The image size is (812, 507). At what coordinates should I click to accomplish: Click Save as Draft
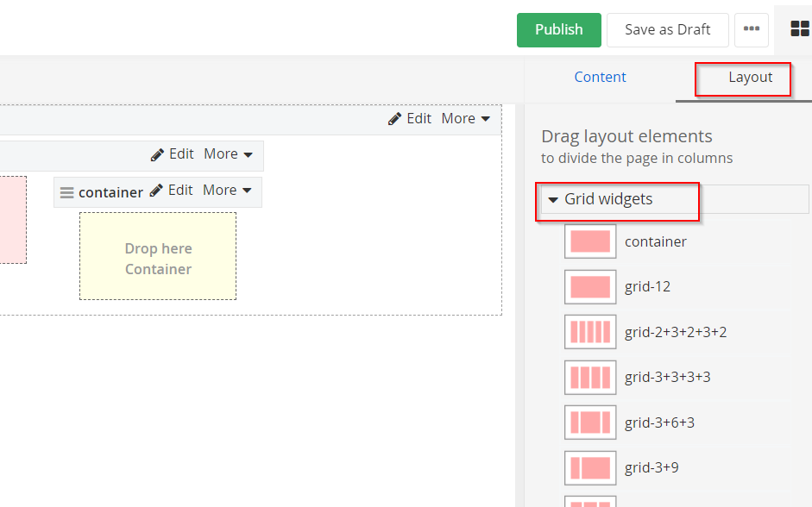point(668,30)
